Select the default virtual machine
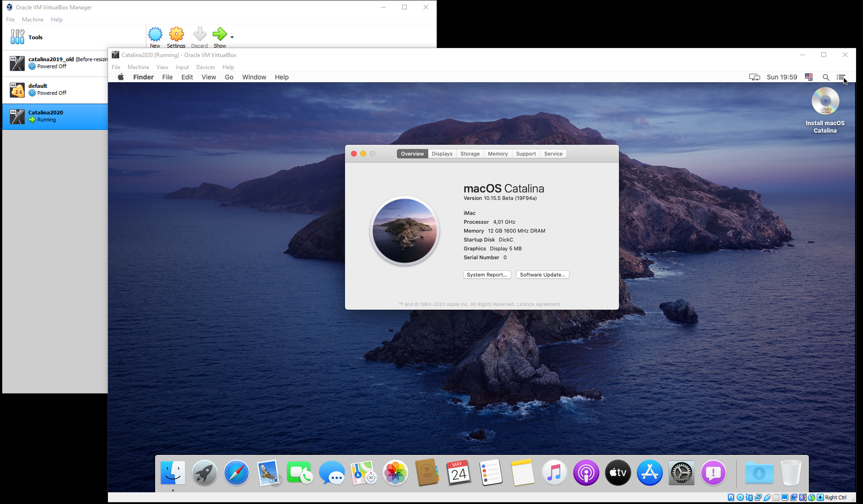This screenshot has height=504, width=863. click(x=55, y=90)
